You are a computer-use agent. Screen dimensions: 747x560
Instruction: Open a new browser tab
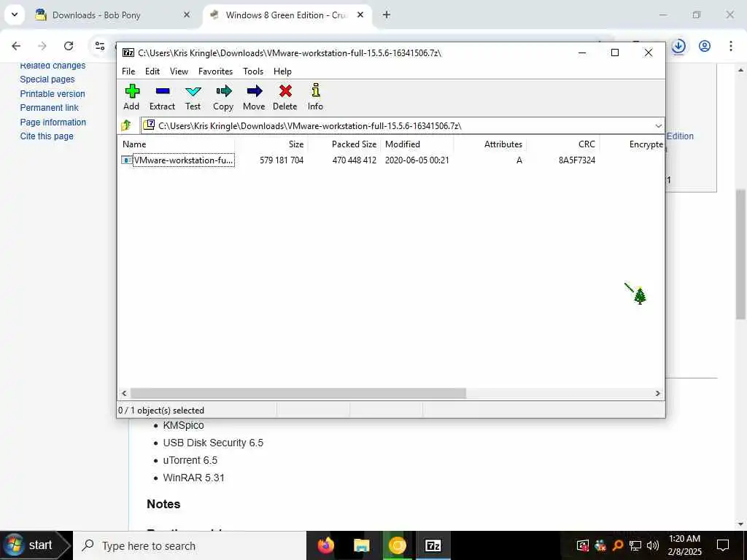click(387, 15)
